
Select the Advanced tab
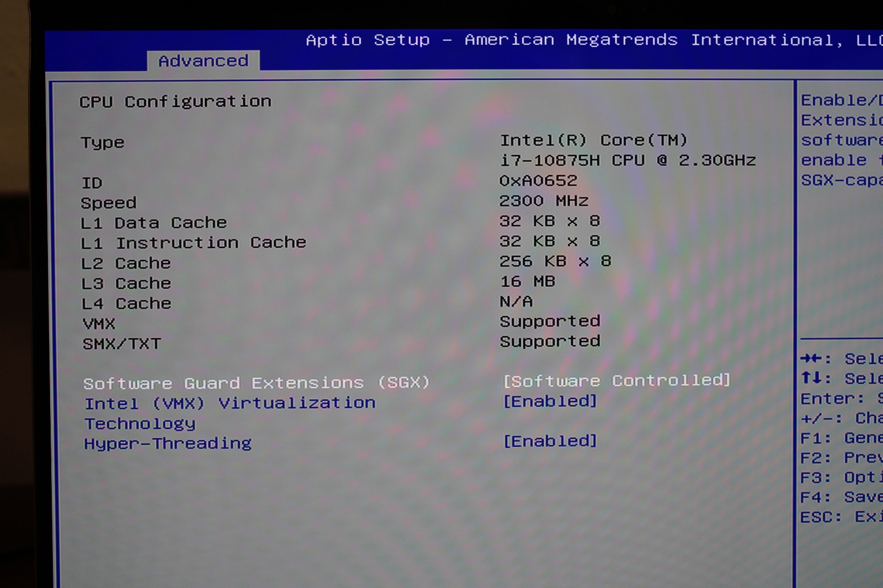[x=203, y=61]
